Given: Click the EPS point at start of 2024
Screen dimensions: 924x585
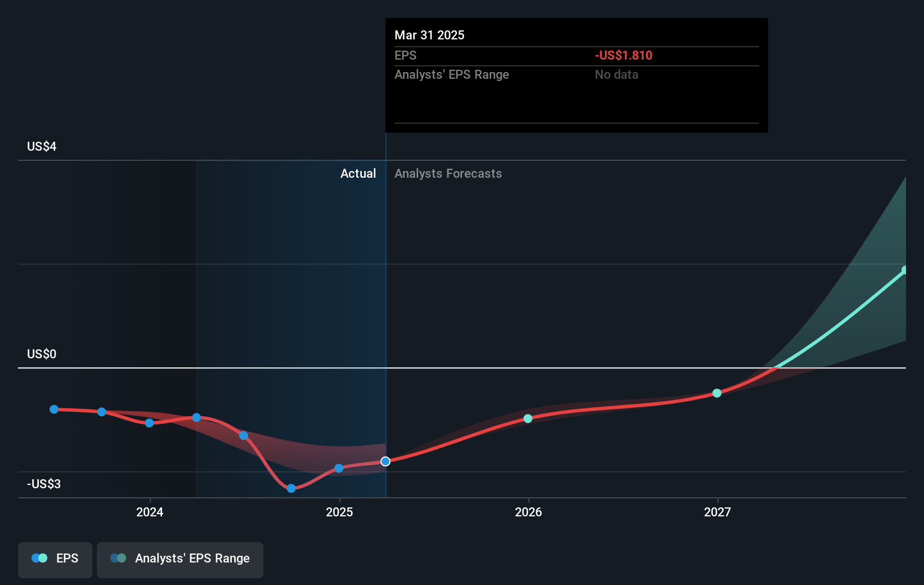Looking at the screenshot, I should (x=149, y=423).
